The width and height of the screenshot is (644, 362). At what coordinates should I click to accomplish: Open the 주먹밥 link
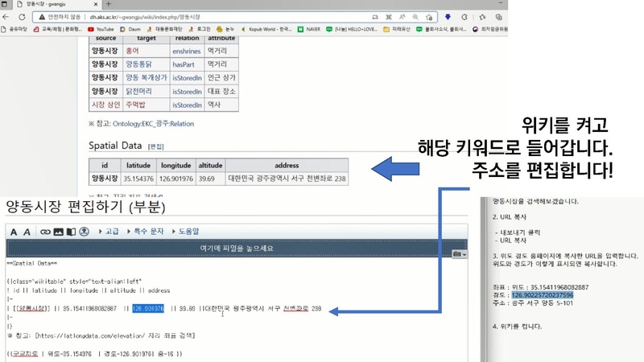(x=135, y=105)
